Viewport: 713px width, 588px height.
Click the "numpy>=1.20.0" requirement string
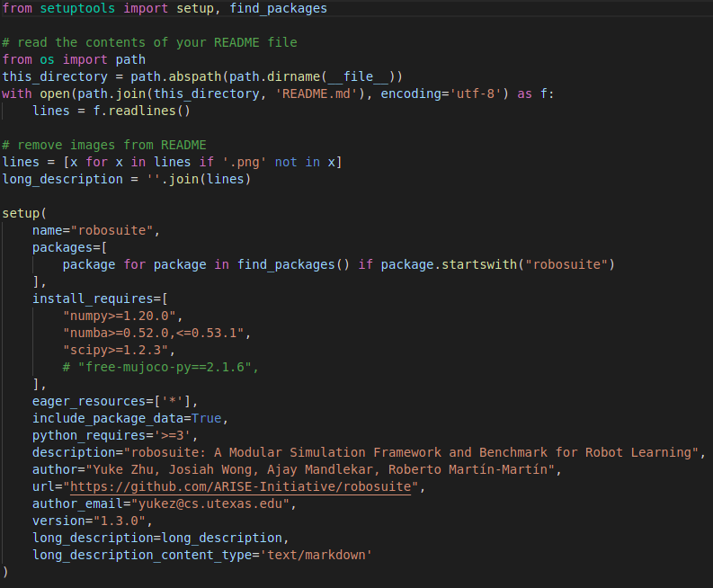122,316
